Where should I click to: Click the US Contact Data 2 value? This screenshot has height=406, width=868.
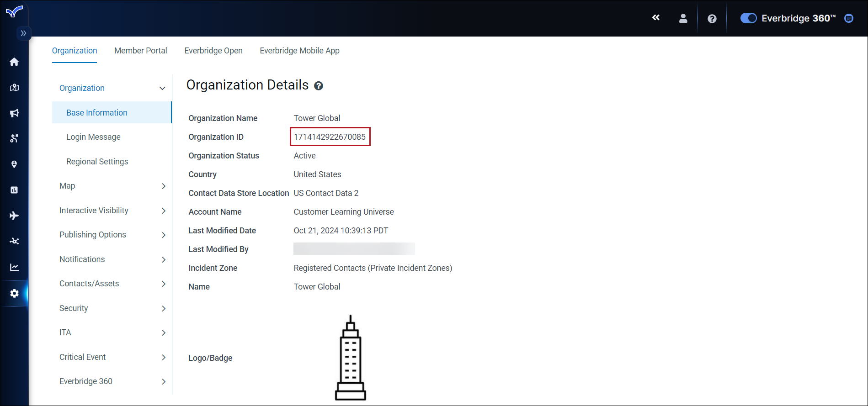pos(326,193)
